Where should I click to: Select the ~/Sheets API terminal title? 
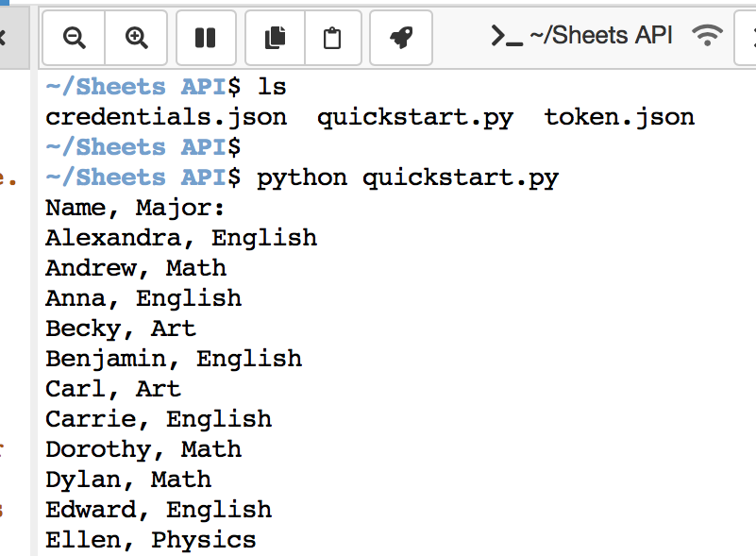[601, 36]
